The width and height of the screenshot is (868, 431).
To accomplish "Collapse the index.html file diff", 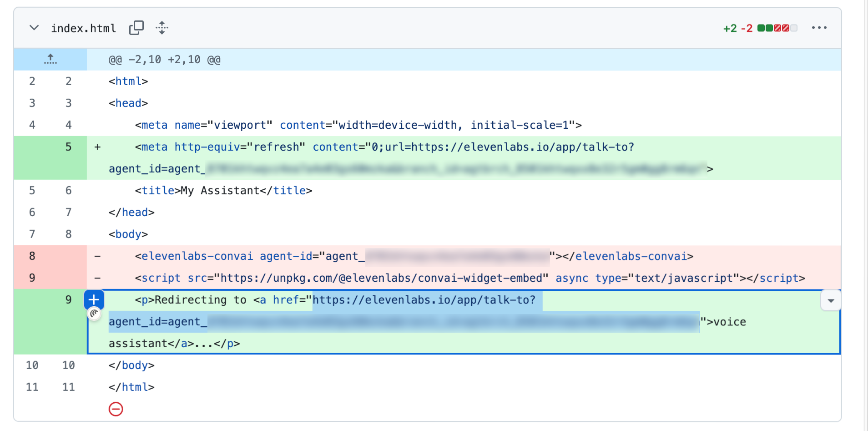I will (x=34, y=28).
